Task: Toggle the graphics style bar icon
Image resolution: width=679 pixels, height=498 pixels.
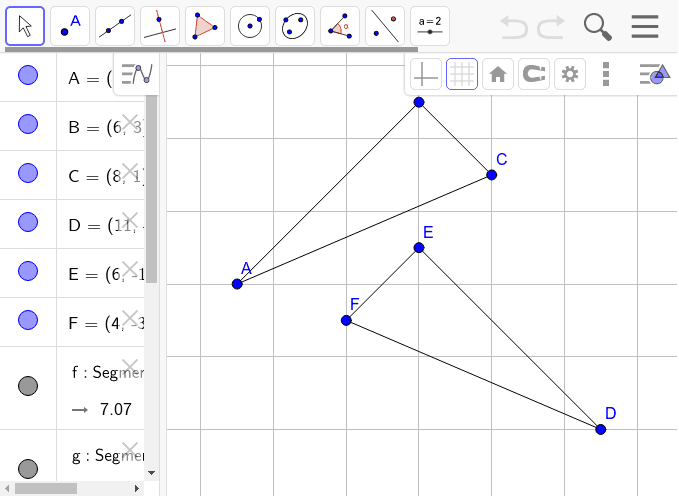Action: pyautogui.click(x=655, y=74)
